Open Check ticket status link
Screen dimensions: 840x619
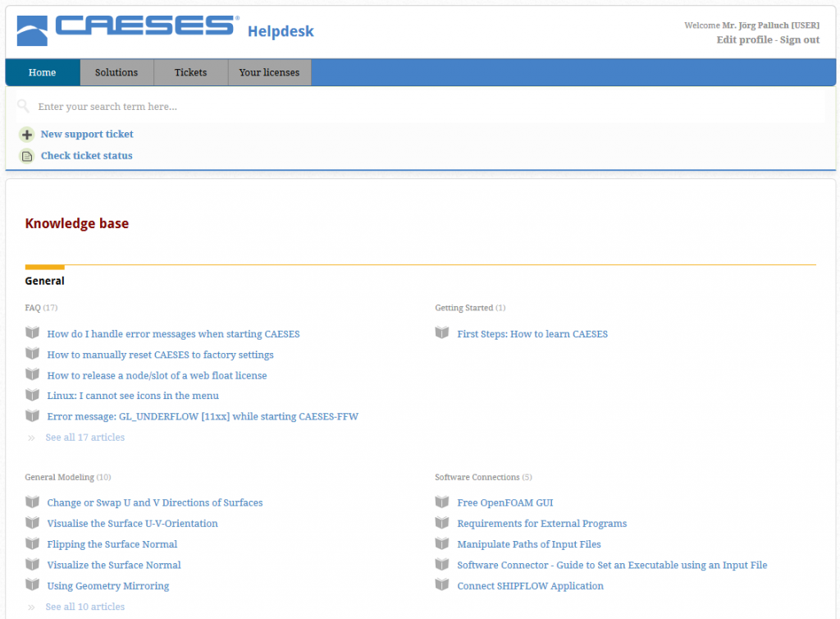[x=87, y=155]
